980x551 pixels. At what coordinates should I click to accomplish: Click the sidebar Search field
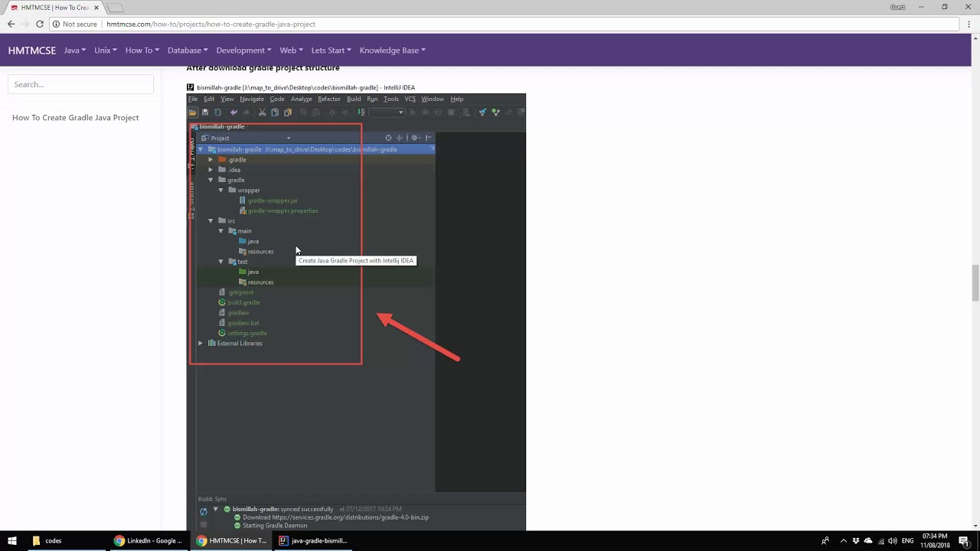click(x=80, y=84)
